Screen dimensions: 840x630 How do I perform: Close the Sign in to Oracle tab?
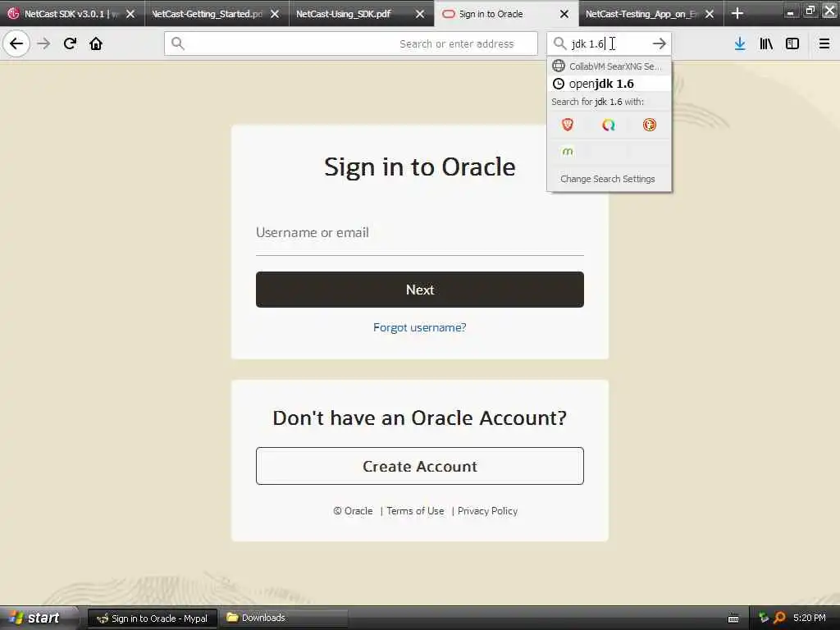coord(564,14)
